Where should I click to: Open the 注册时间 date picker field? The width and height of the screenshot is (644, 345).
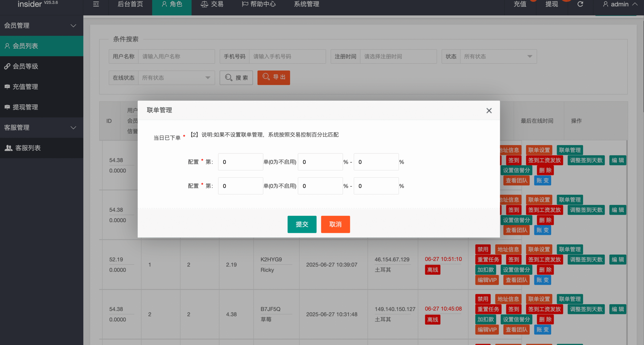click(x=398, y=56)
